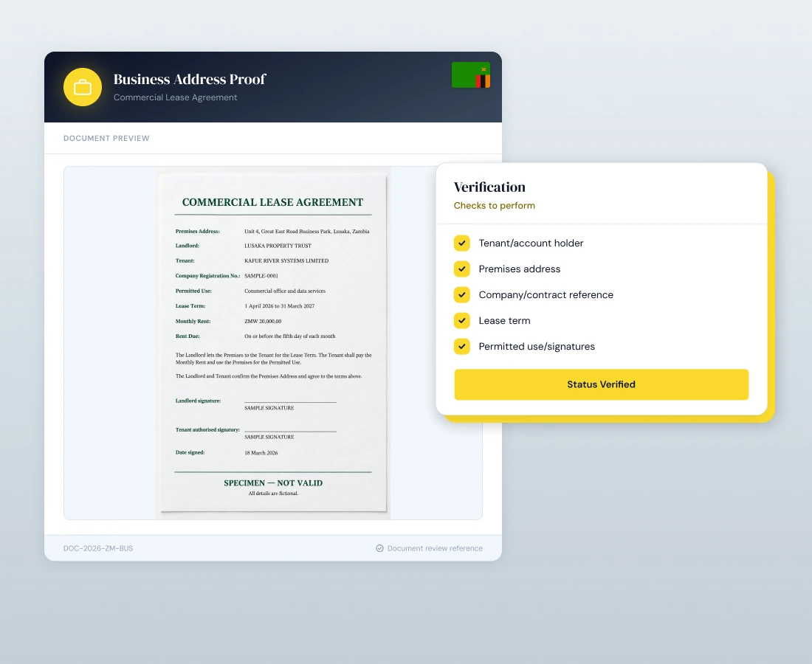This screenshot has height=664, width=812.
Task: Click the Lease term label text
Action: tap(504, 320)
